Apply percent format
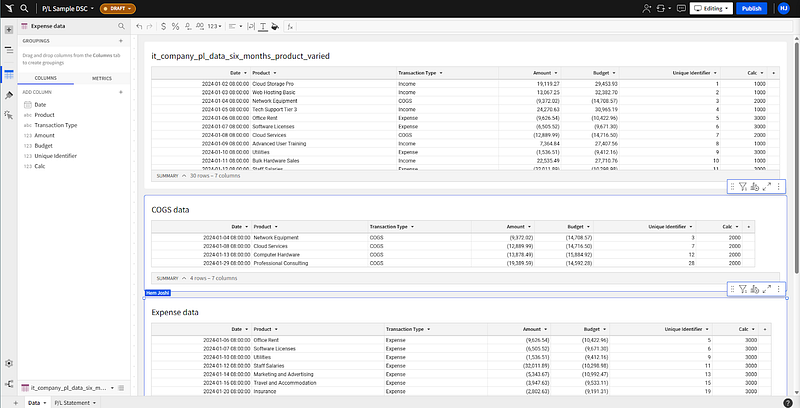This screenshot has width=800, height=408. (176, 27)
